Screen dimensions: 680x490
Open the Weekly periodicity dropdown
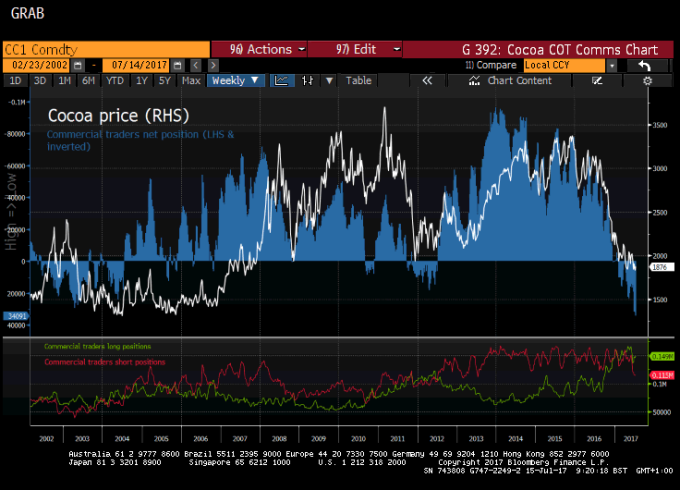[236, 80]
